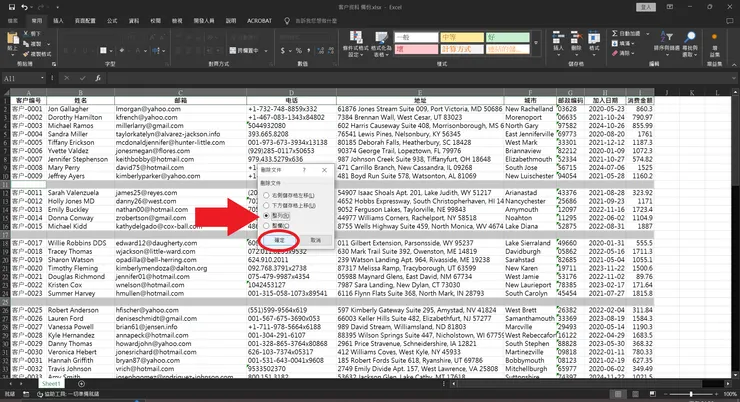Select 下方儲存格上移 radio option

coord(264,206)
